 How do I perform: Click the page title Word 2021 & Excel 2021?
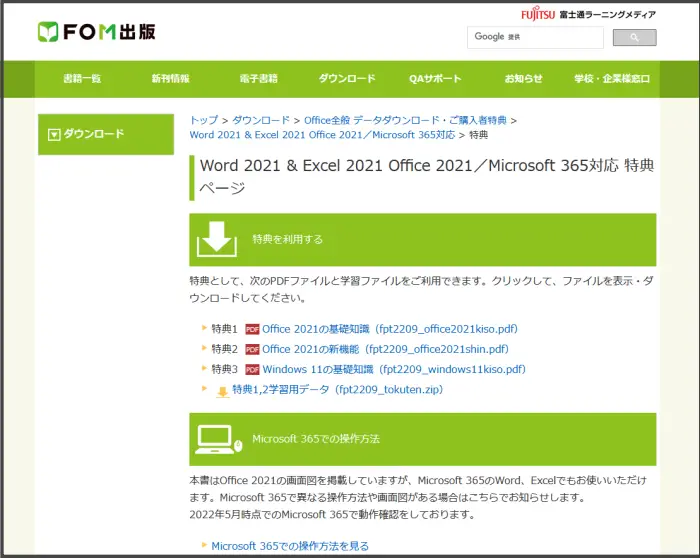pos(427,177)
